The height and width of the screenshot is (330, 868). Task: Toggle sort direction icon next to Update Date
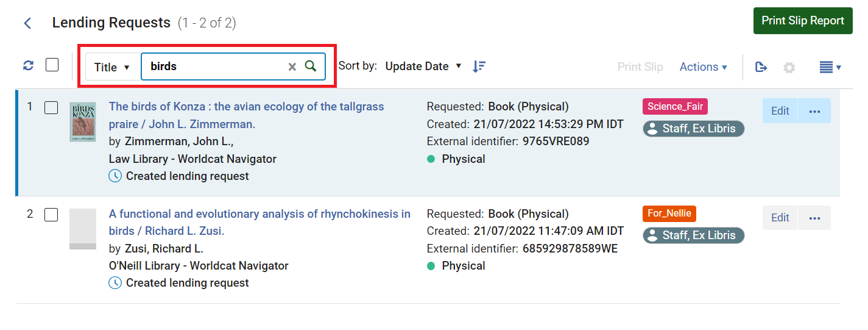pyautogui.click(x=479, y=66)
